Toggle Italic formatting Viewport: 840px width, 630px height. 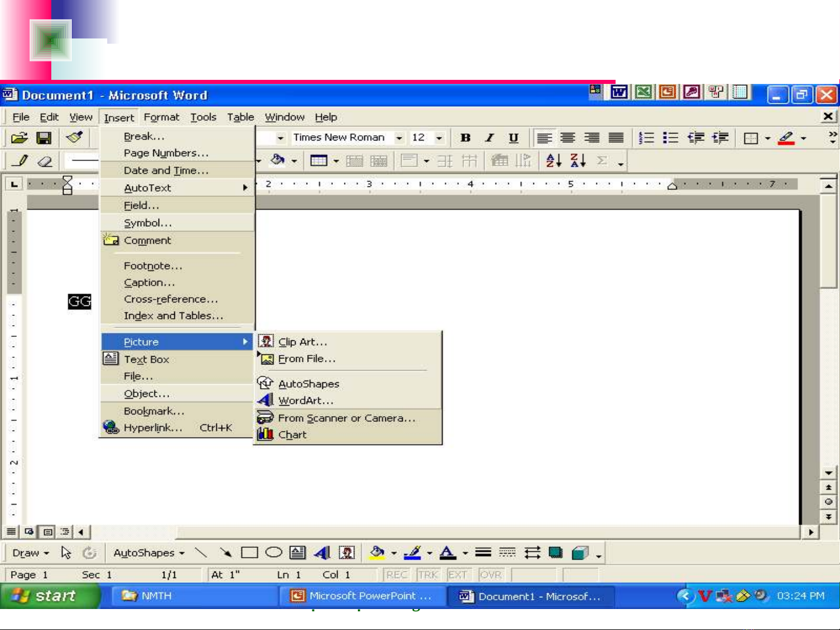[x=490, y=138]
